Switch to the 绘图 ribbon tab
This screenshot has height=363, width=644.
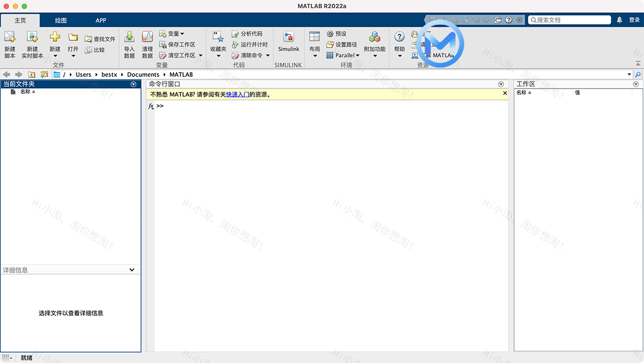(60, 20)
